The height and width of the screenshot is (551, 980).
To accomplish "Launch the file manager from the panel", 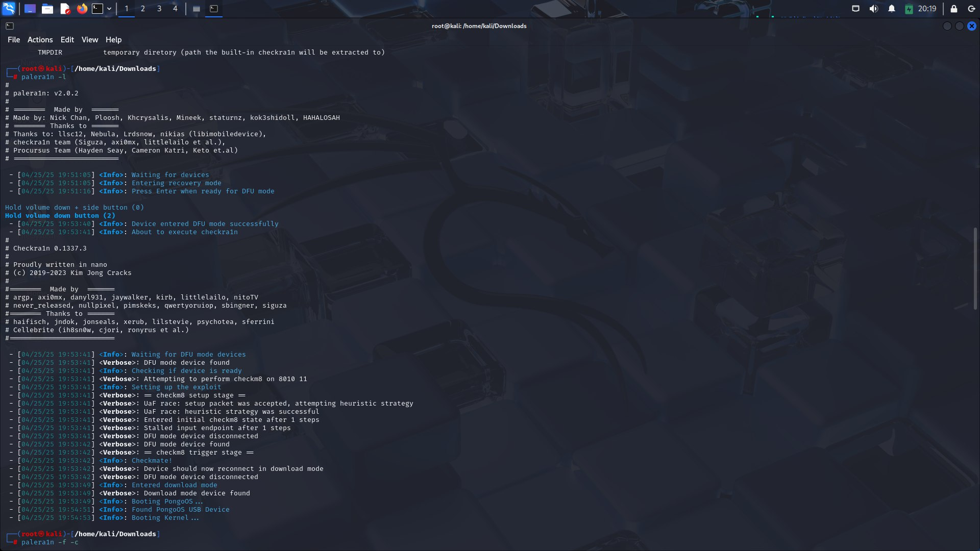I will point(47,9).
